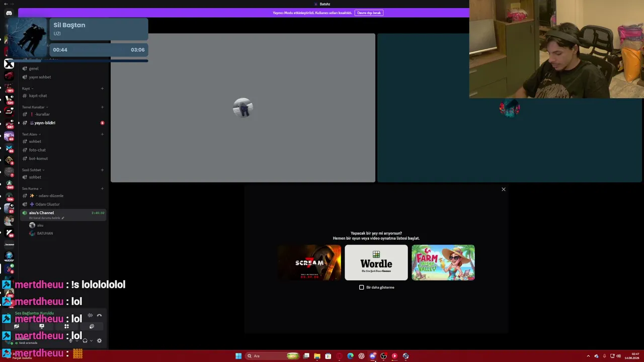Image resolution: width=644 pixels, height=362 pixels.
Task: Open Opera browser from taskbar
Action: (x=339, y=356)
